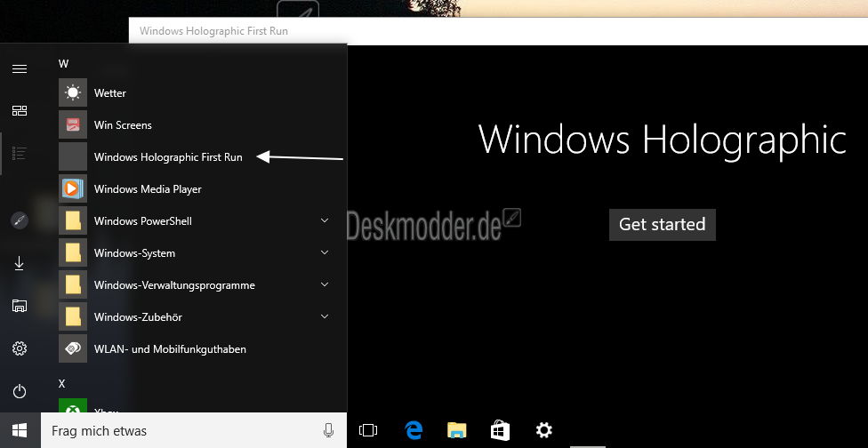
Task: Open Task View on the taskbar
Action: (368, 430)
